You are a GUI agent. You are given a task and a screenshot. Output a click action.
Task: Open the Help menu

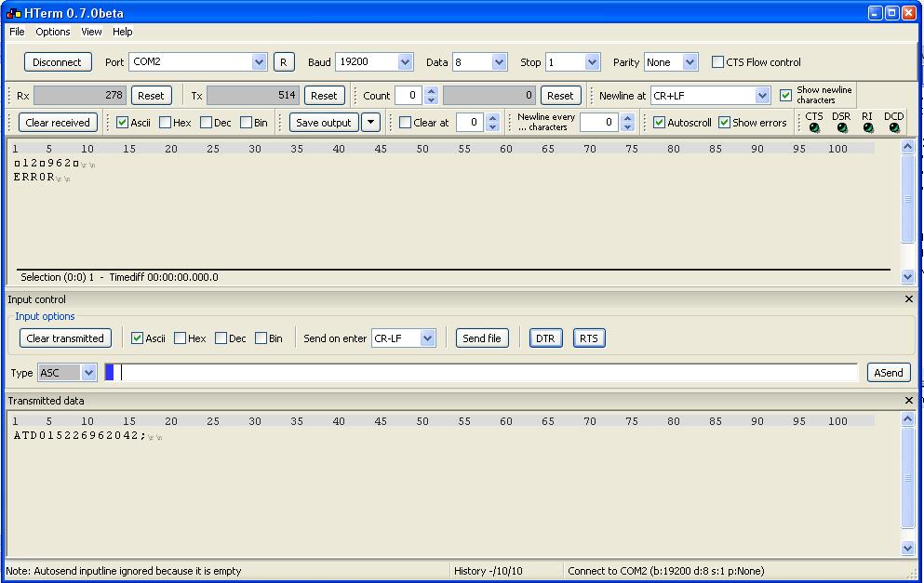123,32
